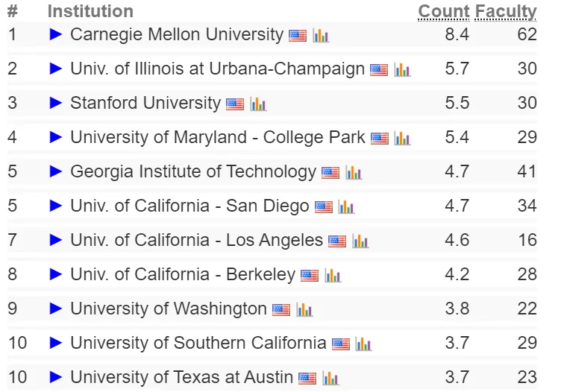Image resolution: width=564 pixels, height=392 pixels.
Task: Expand Univ. of California - San Diego row
Action: pos(56,206)
